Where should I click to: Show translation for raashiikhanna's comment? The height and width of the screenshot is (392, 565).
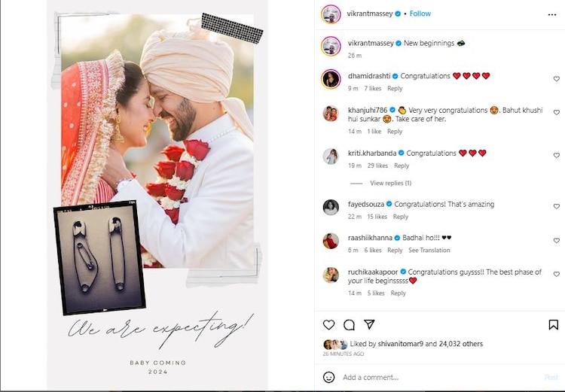429,251
